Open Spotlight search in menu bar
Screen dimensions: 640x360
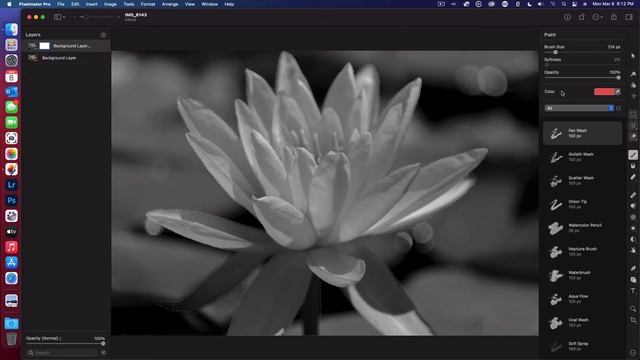[564, 4]
